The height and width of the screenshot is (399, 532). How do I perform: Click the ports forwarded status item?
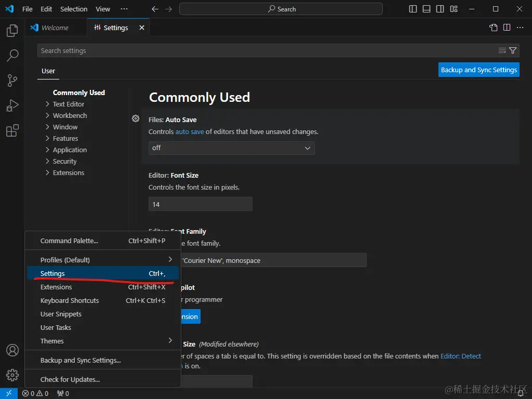coord(63,393)
